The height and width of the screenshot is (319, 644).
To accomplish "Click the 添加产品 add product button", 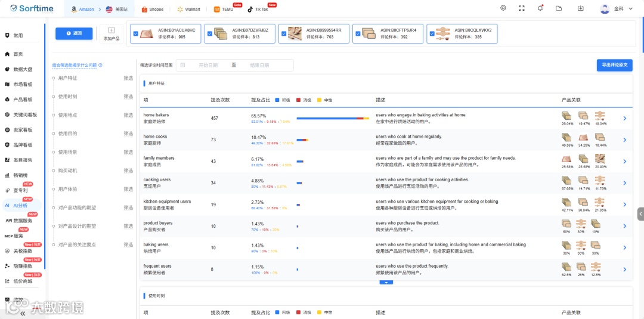I will [x=112, y=33].
